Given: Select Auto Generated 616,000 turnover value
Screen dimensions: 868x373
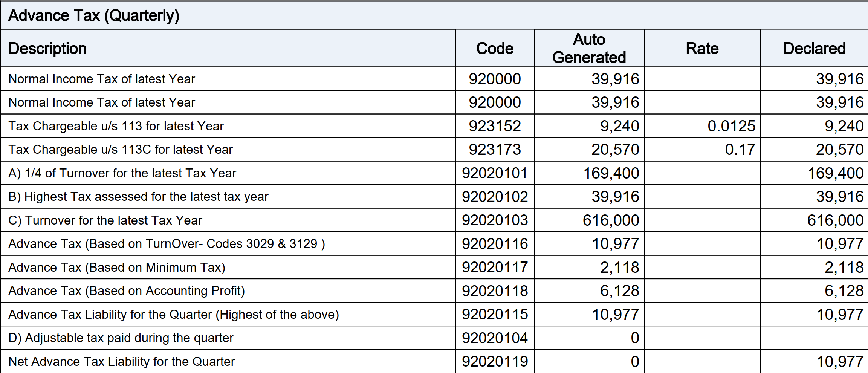Looking at the screenshot, I should 611,220.
